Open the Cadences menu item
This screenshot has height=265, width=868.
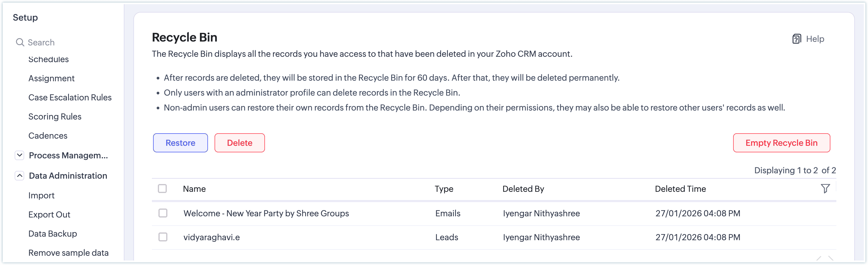click(48, 136)
